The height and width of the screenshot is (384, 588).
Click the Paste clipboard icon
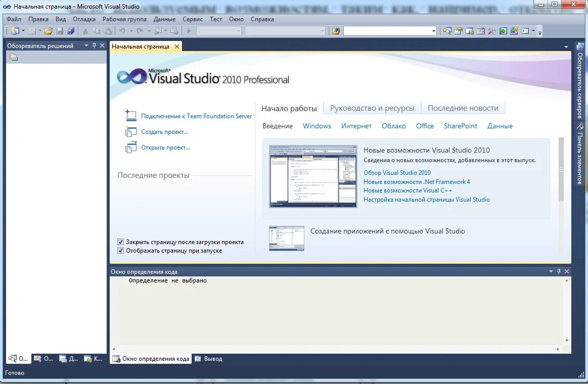point(108,31)
